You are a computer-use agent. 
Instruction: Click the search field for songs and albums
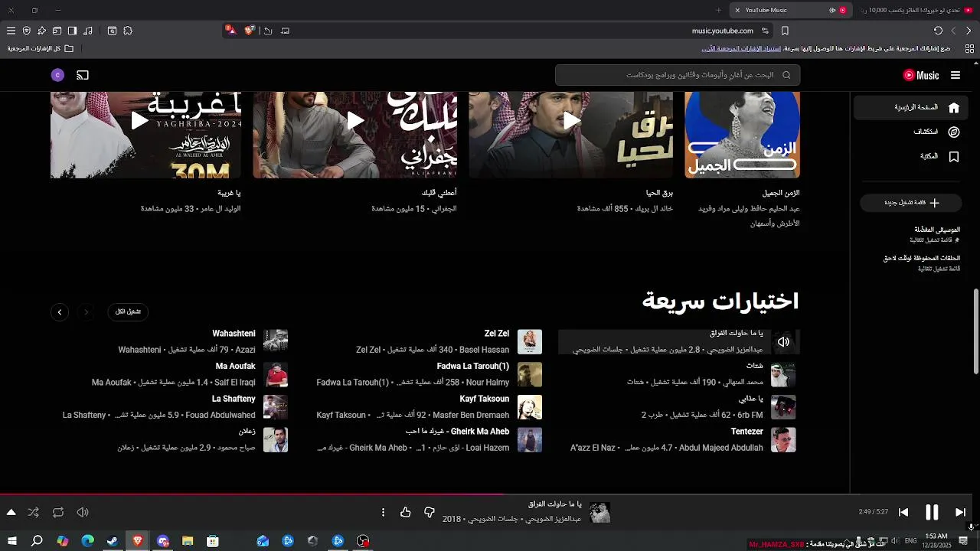point(678,75)
